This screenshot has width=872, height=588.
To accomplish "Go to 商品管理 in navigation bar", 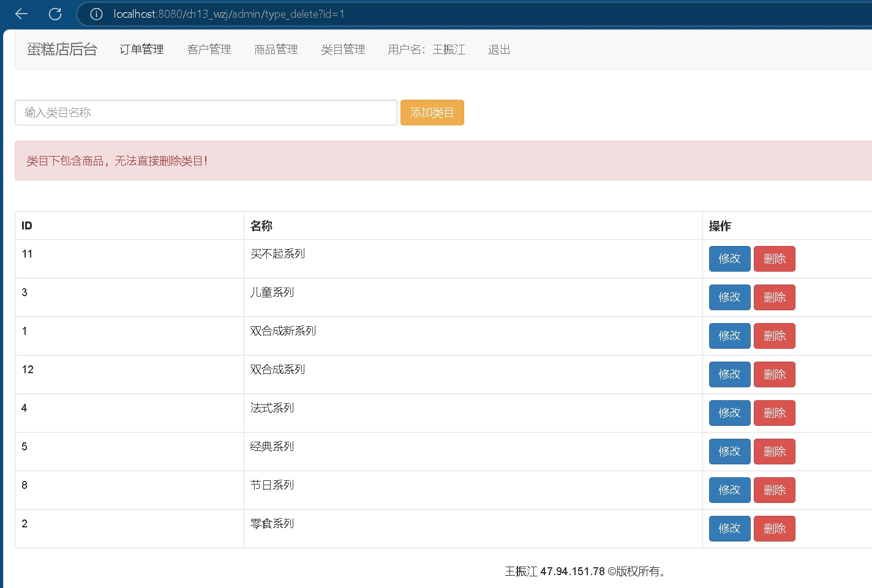I will [x=276, y=50].
